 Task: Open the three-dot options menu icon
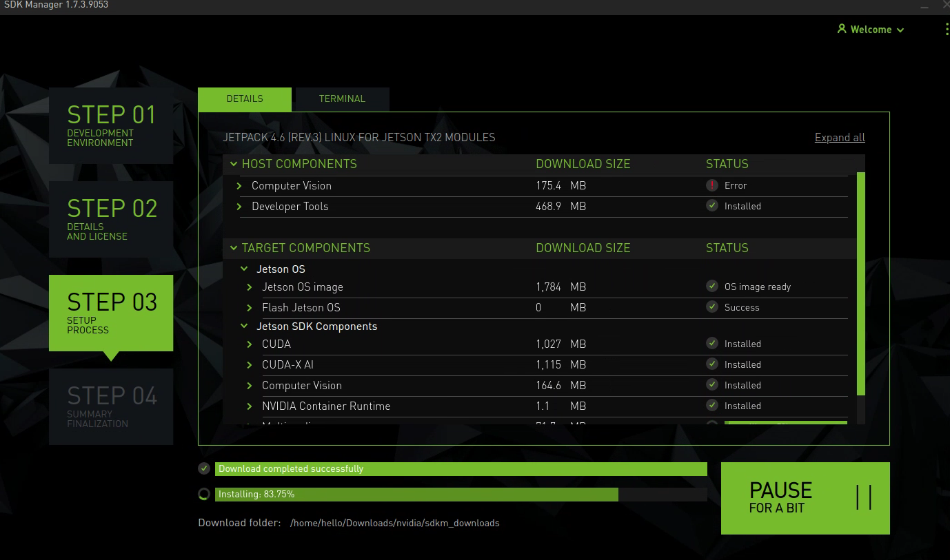947,29
